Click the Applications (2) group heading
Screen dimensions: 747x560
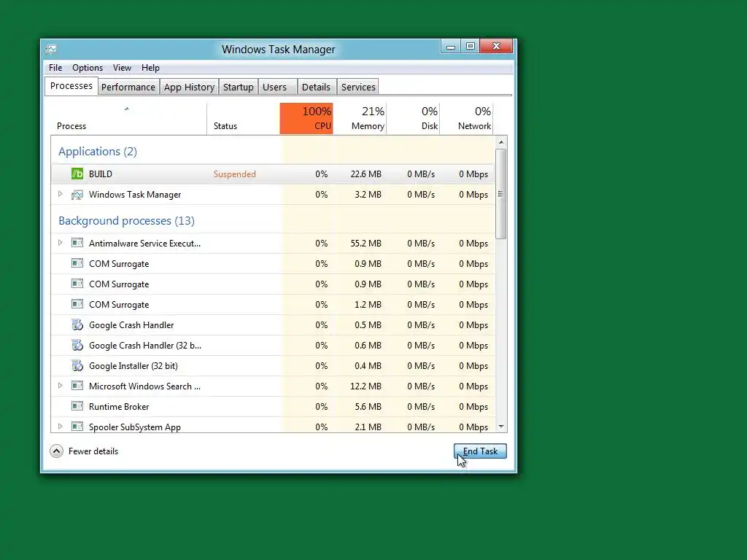tap(98, 152)
